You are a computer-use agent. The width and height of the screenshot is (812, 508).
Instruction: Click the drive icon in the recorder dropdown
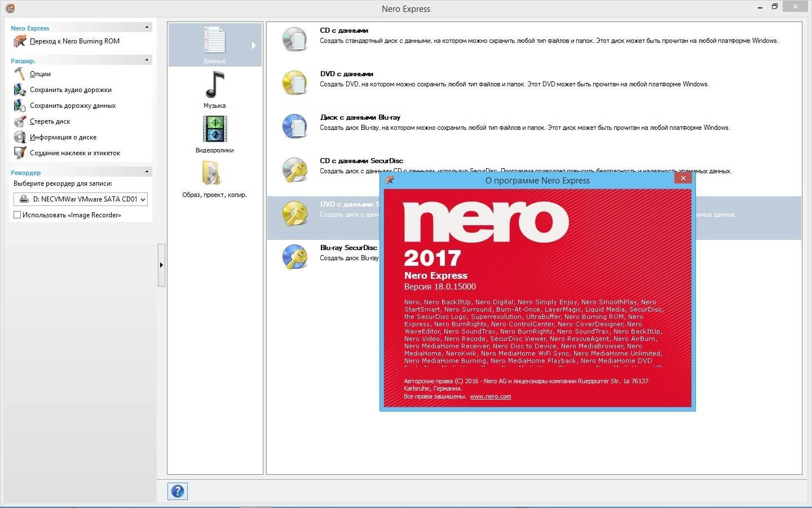pyautogui.click(x=24, y=199)
